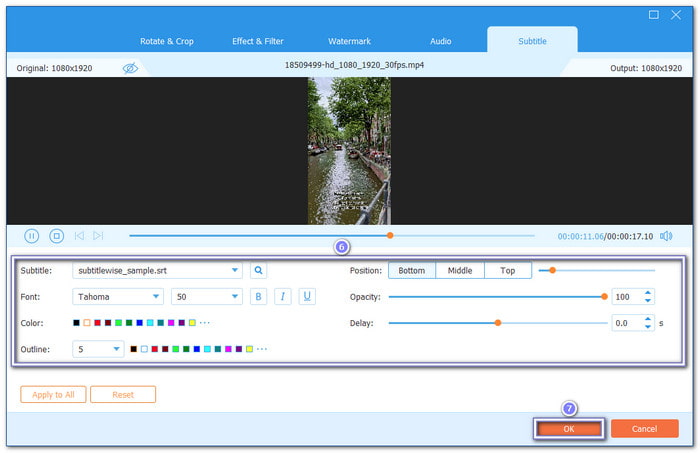The height and width of the screenshot is (453, 700).
Task: Select the Subtitle tab
Action: tap(532, 41)
